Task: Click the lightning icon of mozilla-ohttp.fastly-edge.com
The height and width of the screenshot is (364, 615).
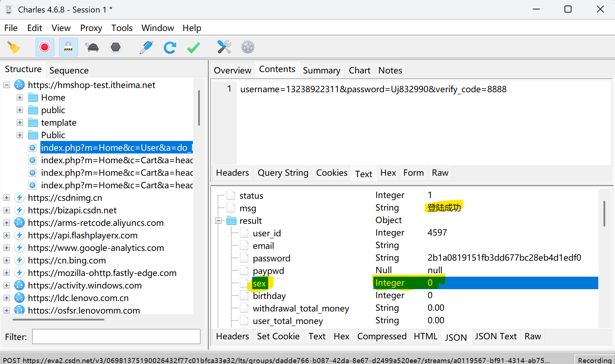Action: point(20,273)
